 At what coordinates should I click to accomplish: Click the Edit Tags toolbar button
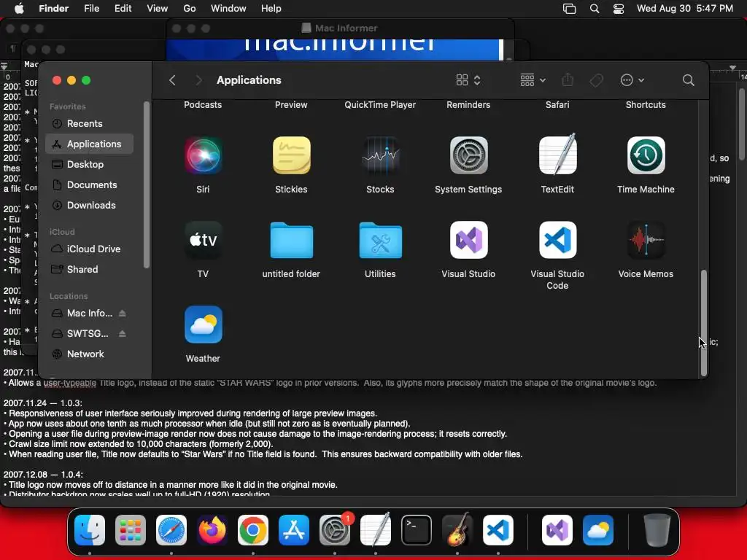597,80
